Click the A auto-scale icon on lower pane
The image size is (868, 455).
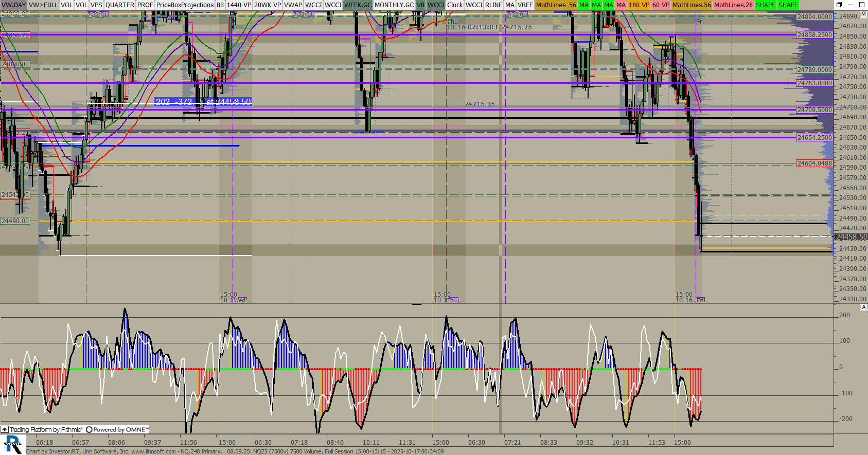(863, 307)
